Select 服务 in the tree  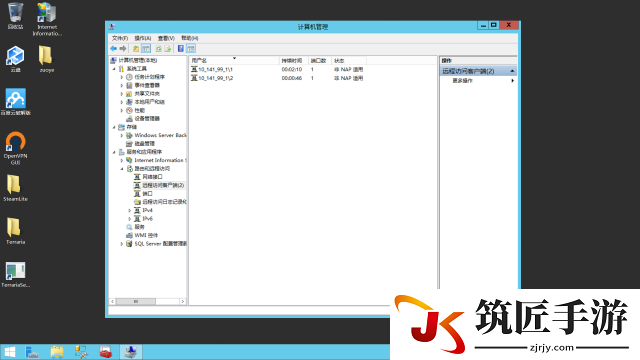pyautogui.click(x=140, y=227)
